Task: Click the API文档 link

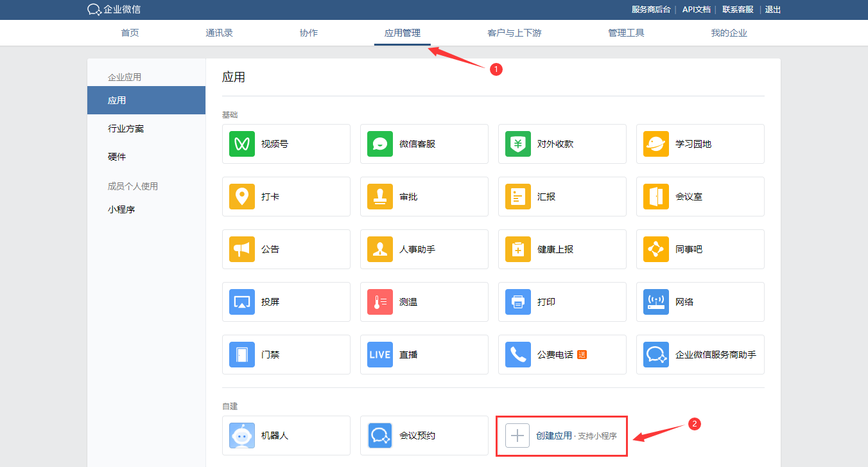Action: [x=696, y=10]
